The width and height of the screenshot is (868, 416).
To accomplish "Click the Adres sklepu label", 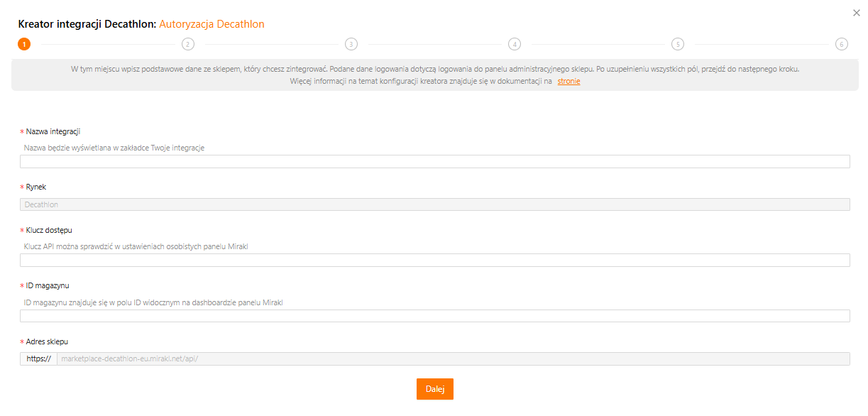I will [x=47, y=341].
